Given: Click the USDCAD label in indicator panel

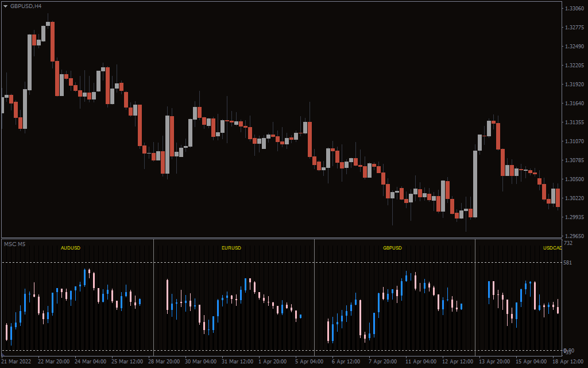Looking at the screenshot, I should [x=552, y=248].
